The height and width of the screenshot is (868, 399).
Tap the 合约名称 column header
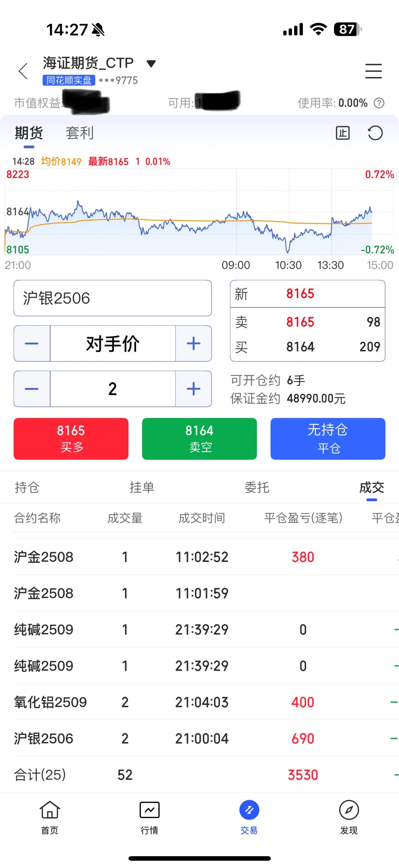[37, 518]
